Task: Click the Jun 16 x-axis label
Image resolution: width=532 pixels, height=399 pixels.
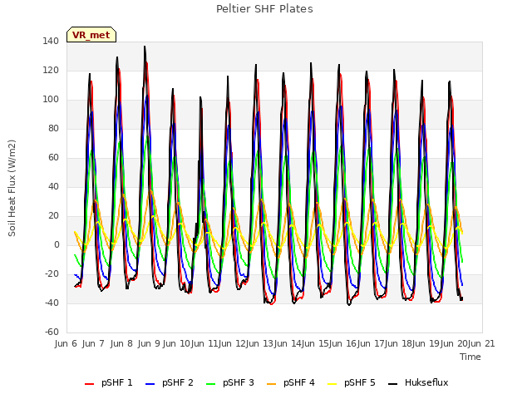Action: pos(343,344)
